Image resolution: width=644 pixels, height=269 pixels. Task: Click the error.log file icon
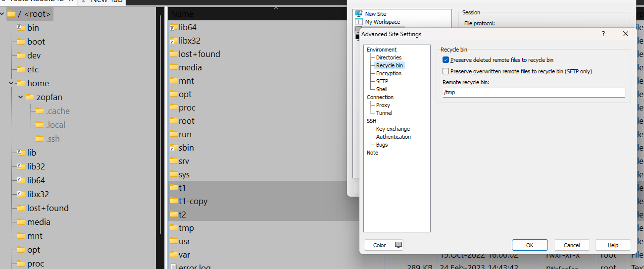173,267
